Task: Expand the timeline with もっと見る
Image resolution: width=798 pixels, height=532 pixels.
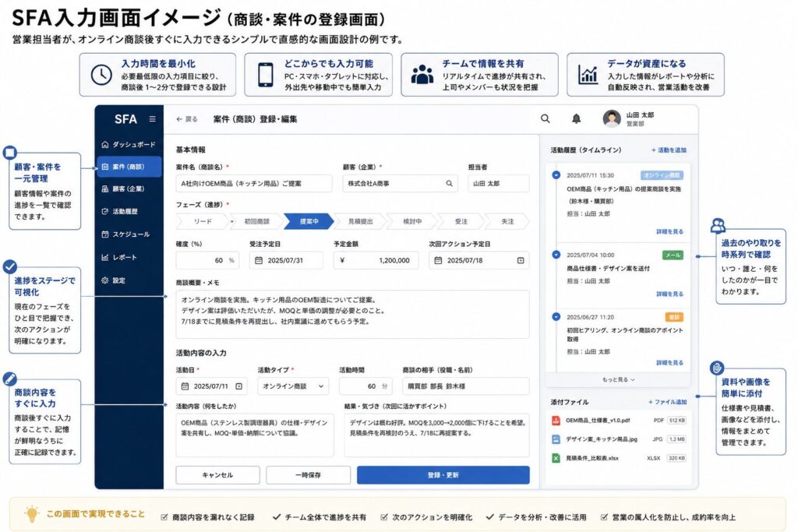Action: coord(618,379)
